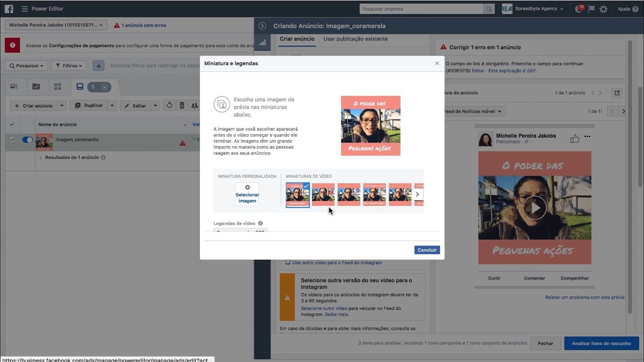Open the settings gear icon
The image size is (644, 362).
click(x=603, y=9)
